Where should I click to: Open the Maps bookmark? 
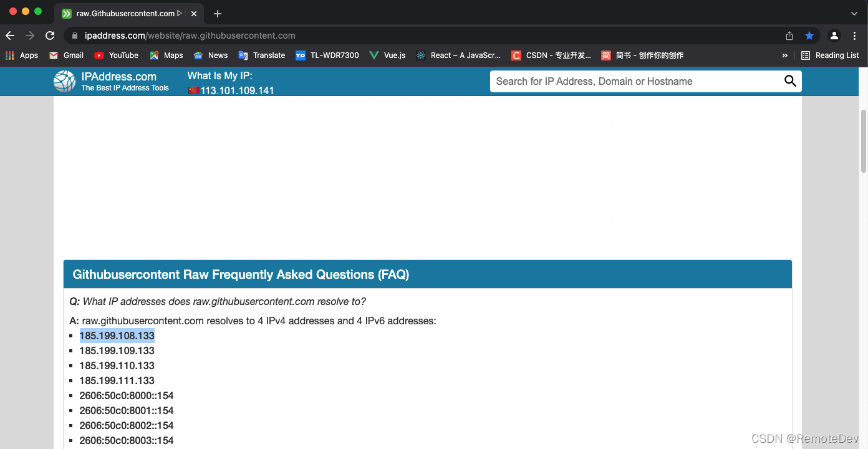click(x=166, y=56)
